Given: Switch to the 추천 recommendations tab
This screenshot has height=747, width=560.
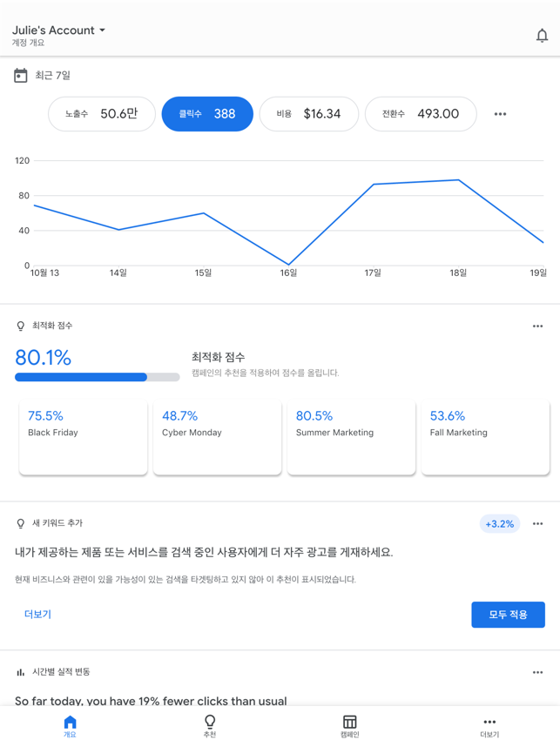Looking at the screenshot, I should (210, 726).
